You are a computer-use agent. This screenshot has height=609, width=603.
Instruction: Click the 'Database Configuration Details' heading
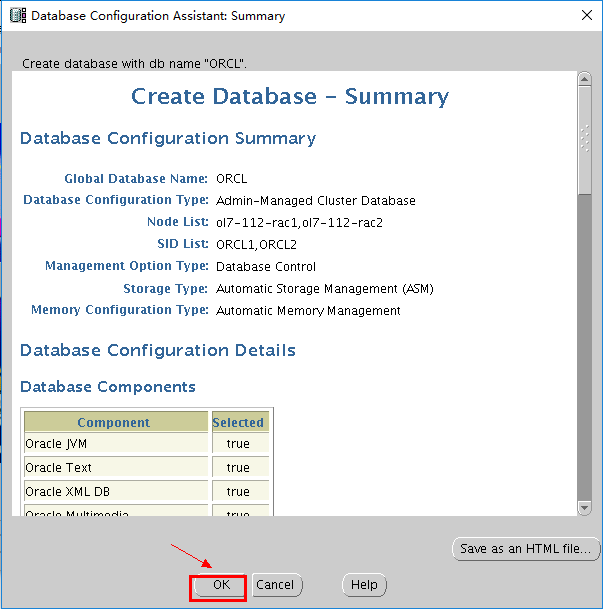(x=158, y=350)
